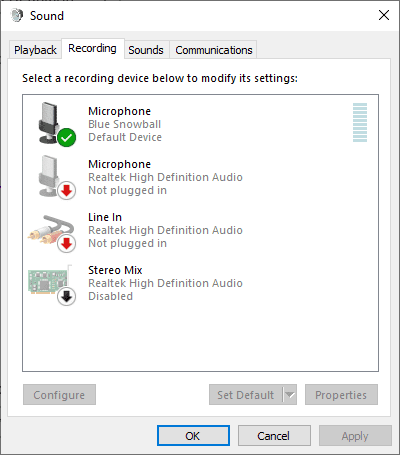Click the speaker icon in the title bar
This screenshot has height=455, width=400.
pos(17,15)
